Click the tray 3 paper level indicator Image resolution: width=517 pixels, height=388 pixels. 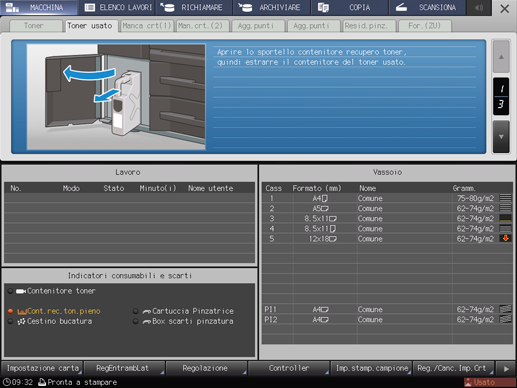[506, 218]
